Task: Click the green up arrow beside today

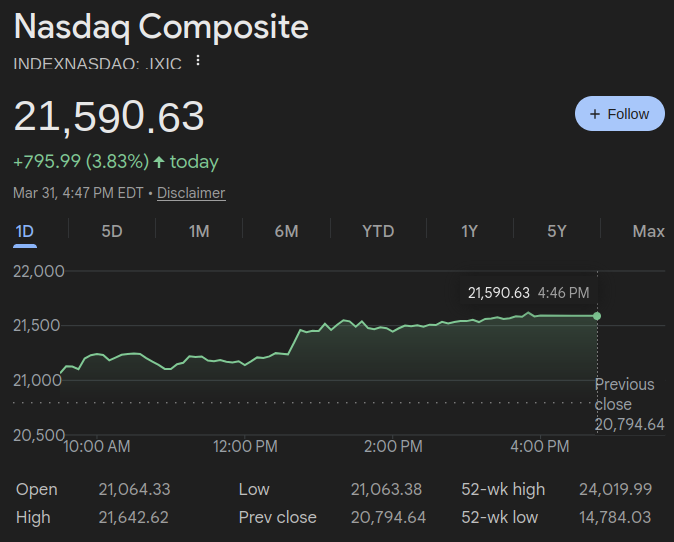Action: click(159, 162)
